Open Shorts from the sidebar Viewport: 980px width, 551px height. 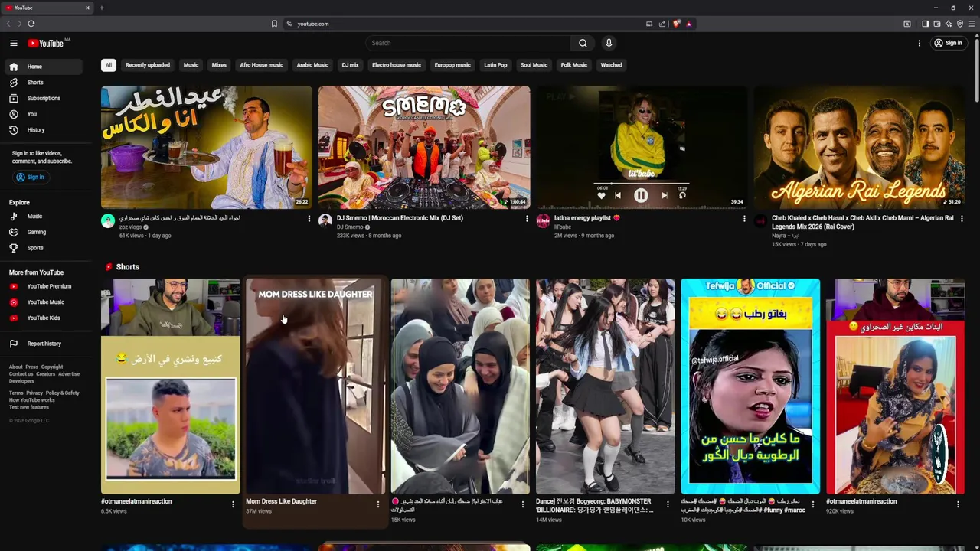pyautogui.click(x=43, y=83)
